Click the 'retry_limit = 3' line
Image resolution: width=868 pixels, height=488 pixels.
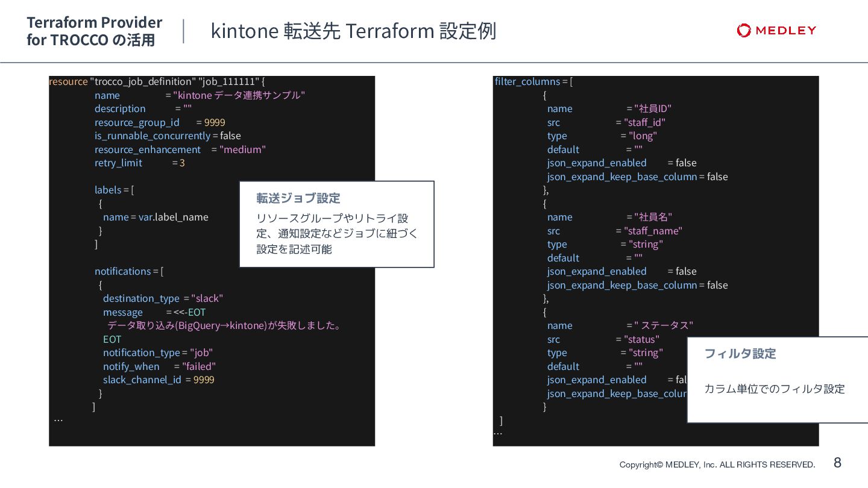click(x=140, y=163)
